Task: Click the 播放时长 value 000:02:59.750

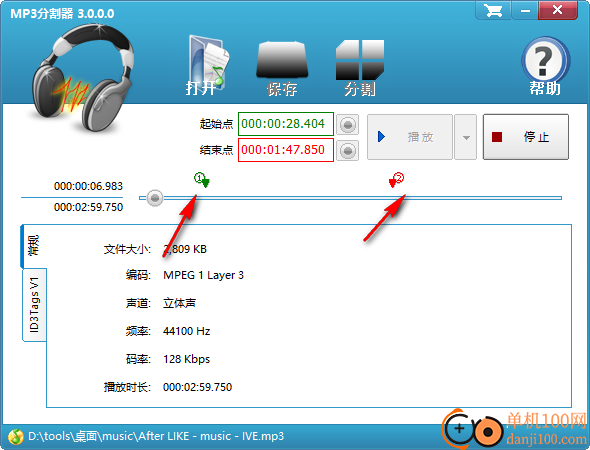Action: point(197,387)
